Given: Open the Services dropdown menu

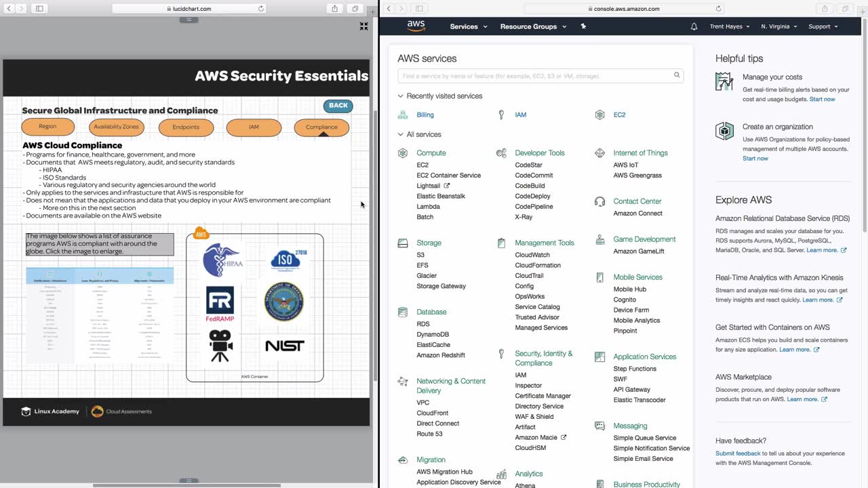Looking at the screenshot, I should coord(469,26).
